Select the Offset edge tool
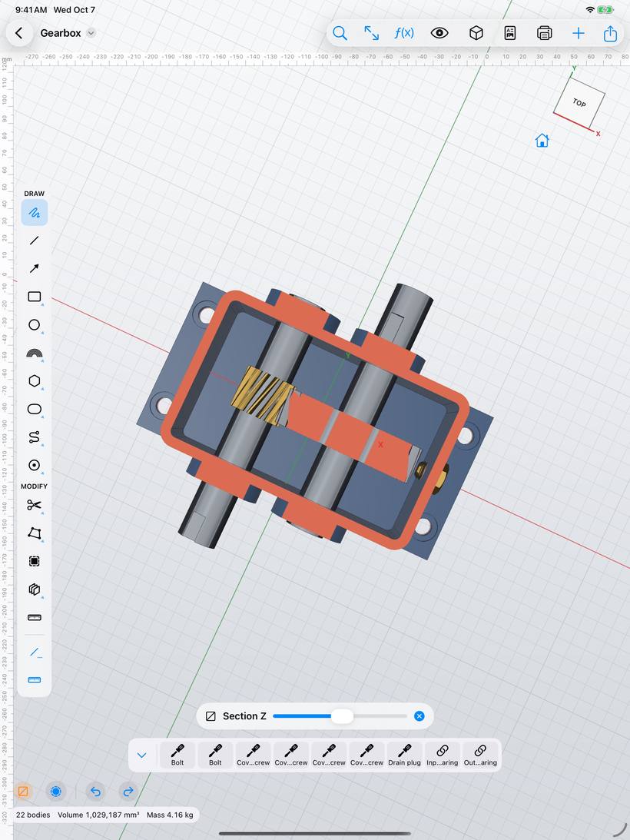 [x=35, y=561]
